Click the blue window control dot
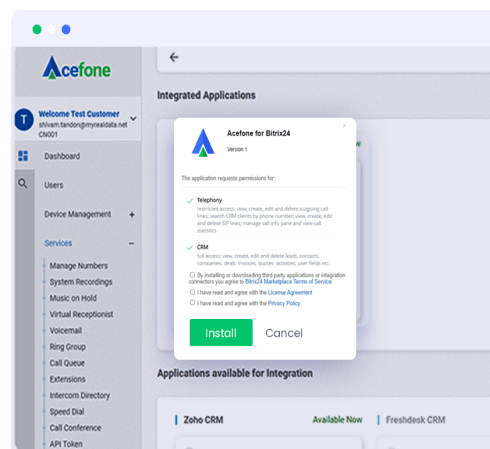Viewport: 490px width, 449px height. pos(66,29)
